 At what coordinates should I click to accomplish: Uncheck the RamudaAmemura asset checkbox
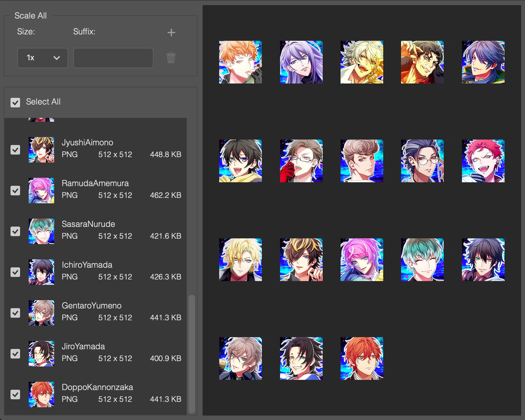click(x=15, y=191)
